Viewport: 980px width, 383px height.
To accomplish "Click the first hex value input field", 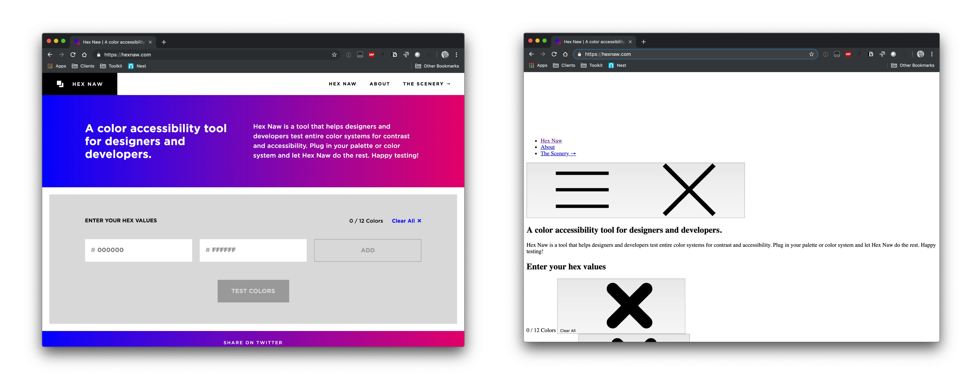I will [139, 250].
